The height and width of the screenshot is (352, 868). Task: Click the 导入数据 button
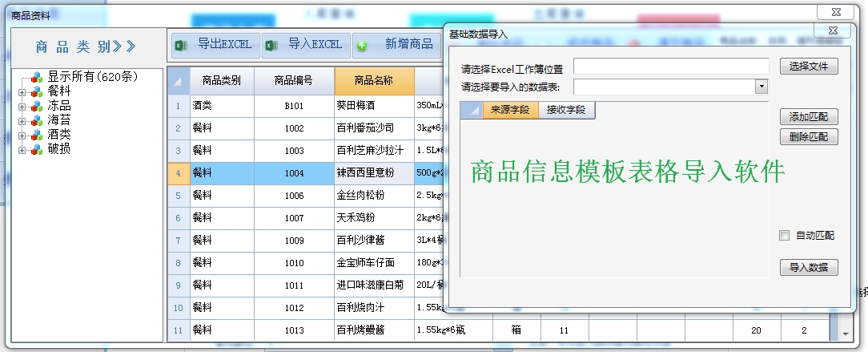(x=809, y=267)
